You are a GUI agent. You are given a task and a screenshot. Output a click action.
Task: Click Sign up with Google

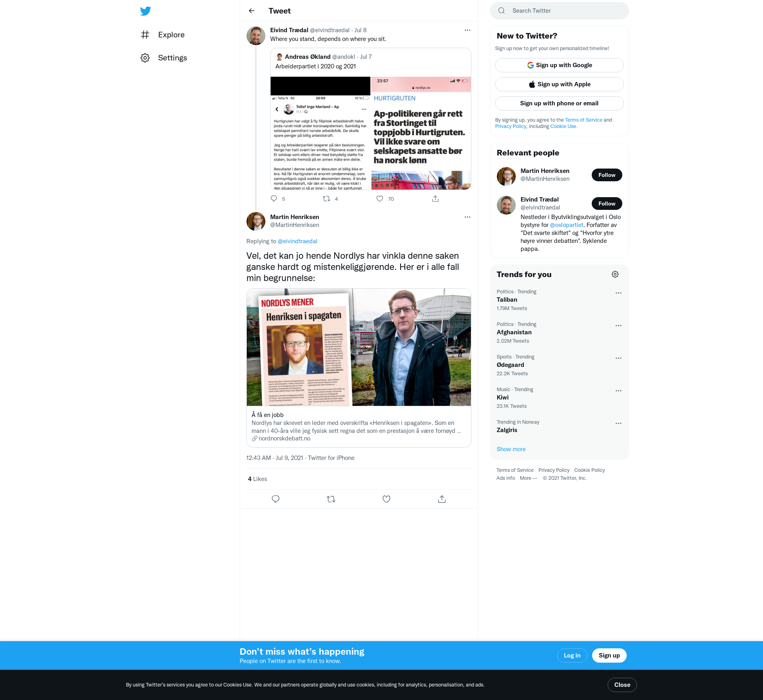(x=559, y=65)
